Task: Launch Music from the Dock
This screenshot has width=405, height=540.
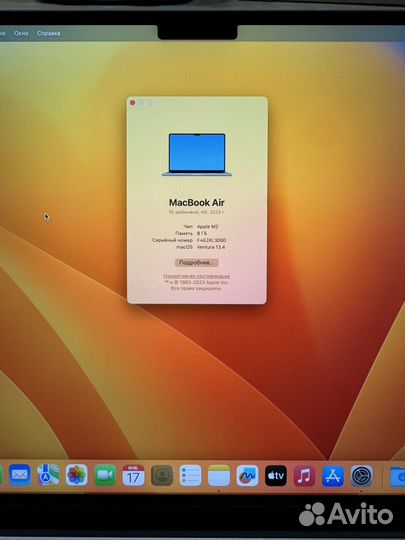Action: (304, 476)
